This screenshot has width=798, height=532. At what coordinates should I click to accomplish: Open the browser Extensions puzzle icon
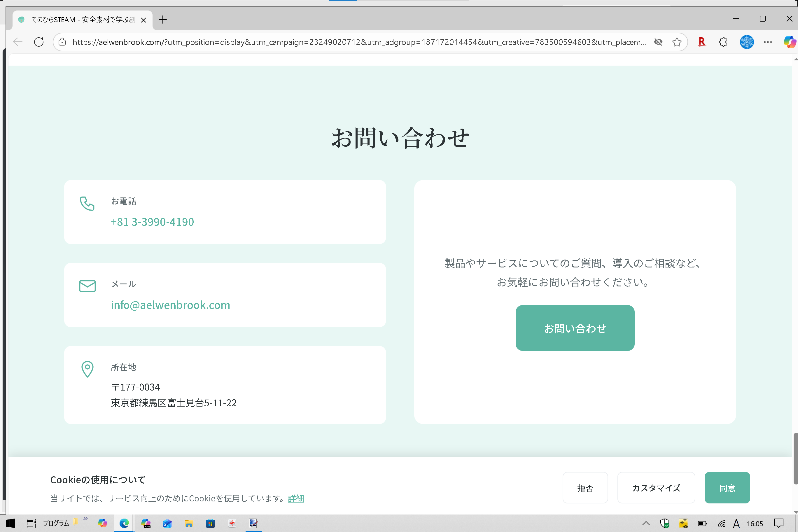point(723,42)
